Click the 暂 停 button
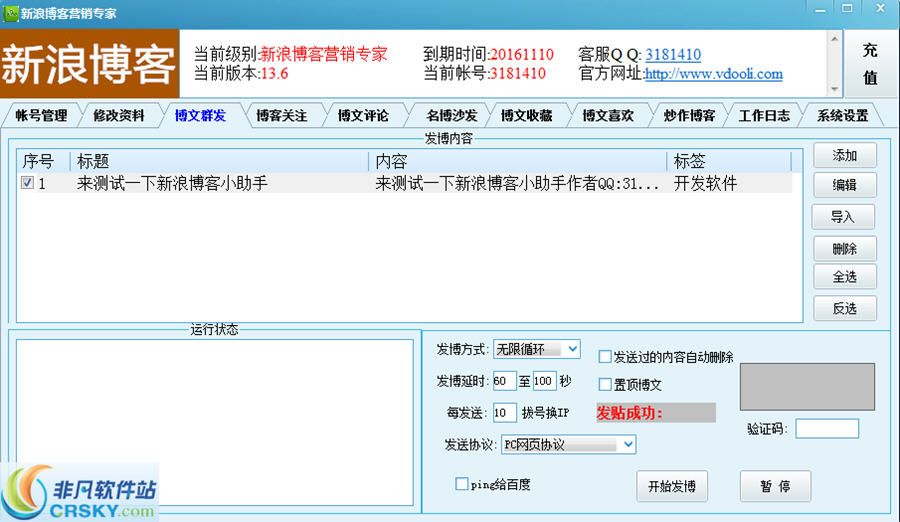The width and height of the screenshot is (900, 522). [775, 486]
